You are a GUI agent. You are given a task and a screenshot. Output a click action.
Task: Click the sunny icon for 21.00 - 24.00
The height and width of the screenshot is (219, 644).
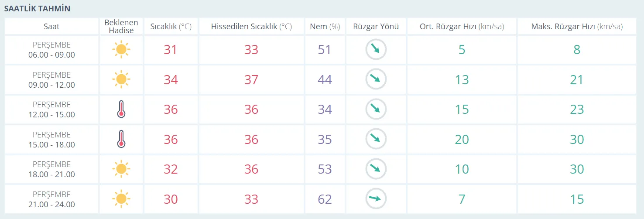[121, 199]
